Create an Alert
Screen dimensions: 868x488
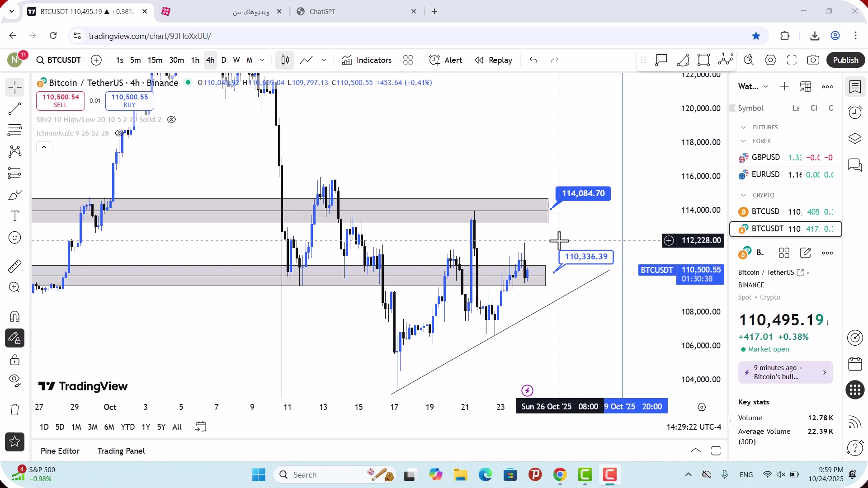click(x=446, y=60)
